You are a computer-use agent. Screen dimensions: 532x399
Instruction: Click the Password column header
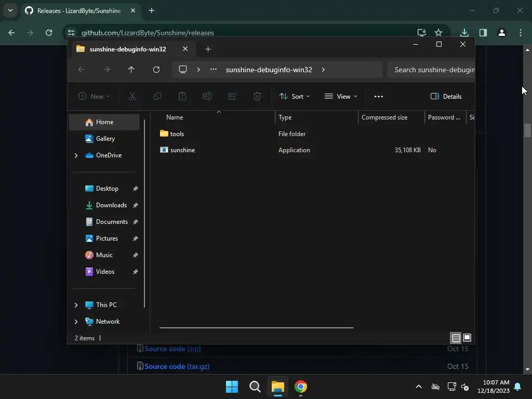point(445,117)
